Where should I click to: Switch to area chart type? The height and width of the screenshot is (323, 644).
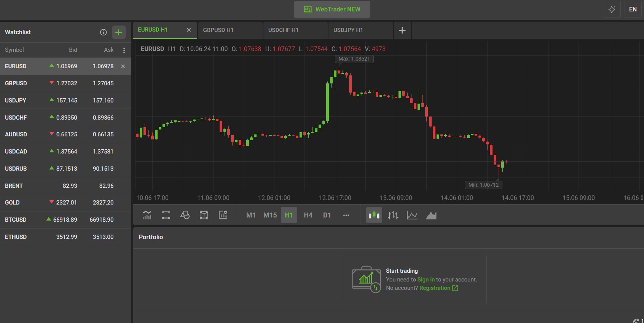coord(431,215)
